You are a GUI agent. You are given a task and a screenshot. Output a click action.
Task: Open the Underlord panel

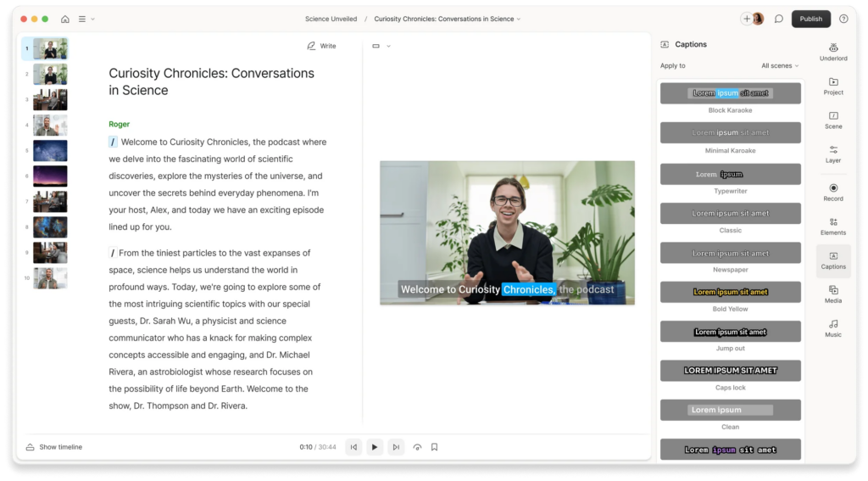coord(833,52)
